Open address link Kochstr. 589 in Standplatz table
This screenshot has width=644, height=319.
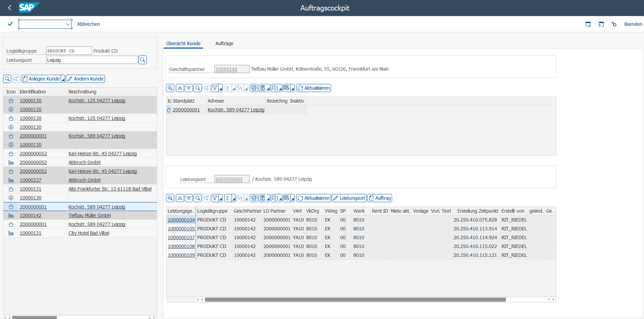[x=236, y=110]
